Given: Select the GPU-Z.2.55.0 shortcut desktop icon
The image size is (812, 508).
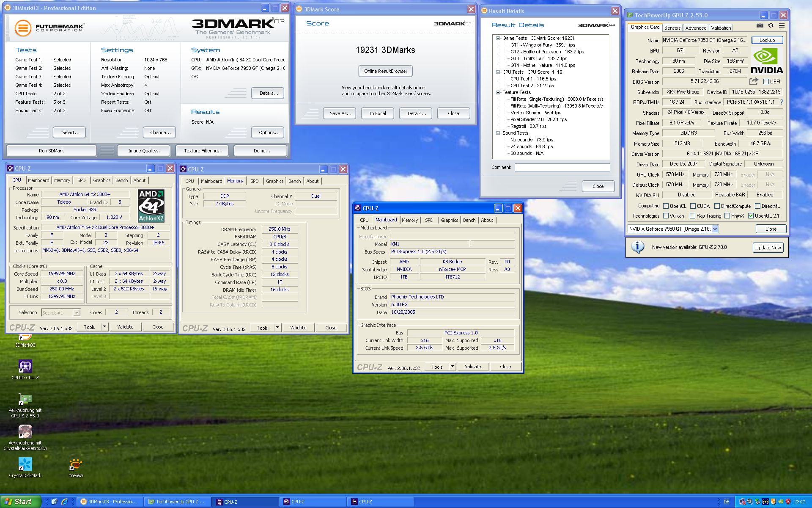Looking at the screenshot, I should tap(25, 405).
